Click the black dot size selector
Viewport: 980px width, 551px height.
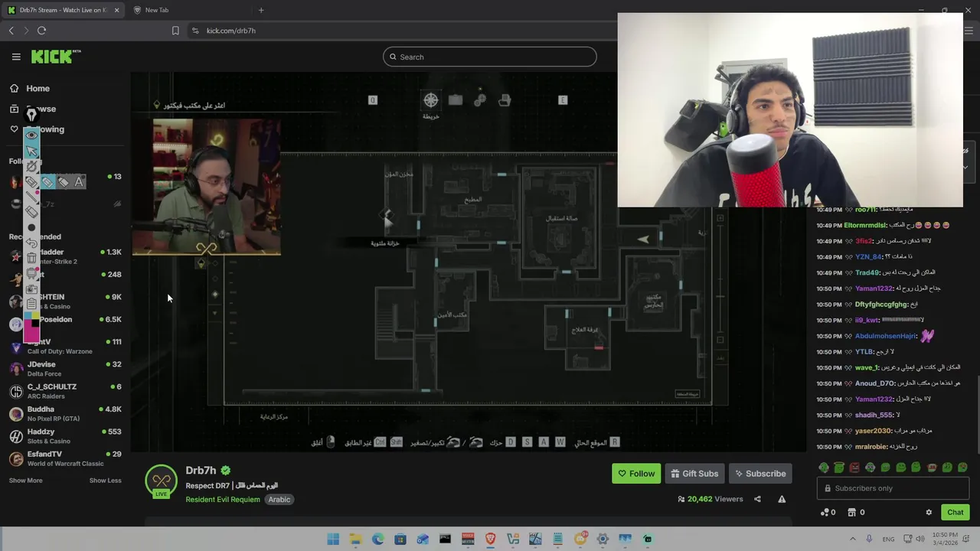[x=31, y=227]
